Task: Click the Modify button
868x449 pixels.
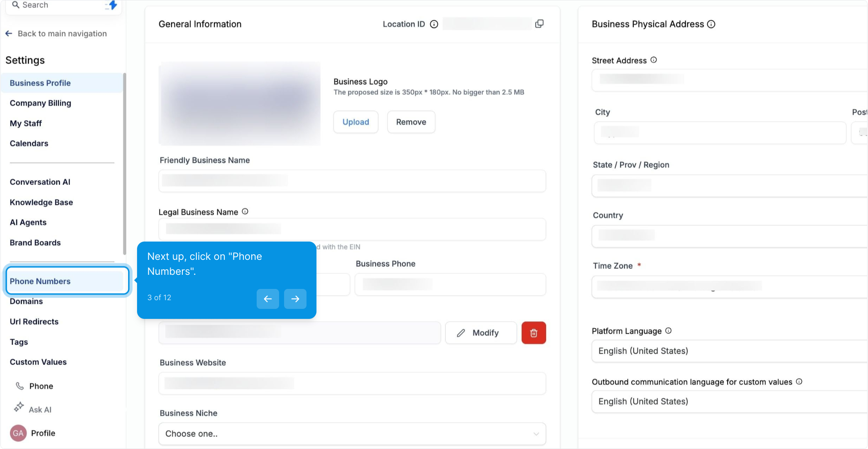Action: click(481, 333)
